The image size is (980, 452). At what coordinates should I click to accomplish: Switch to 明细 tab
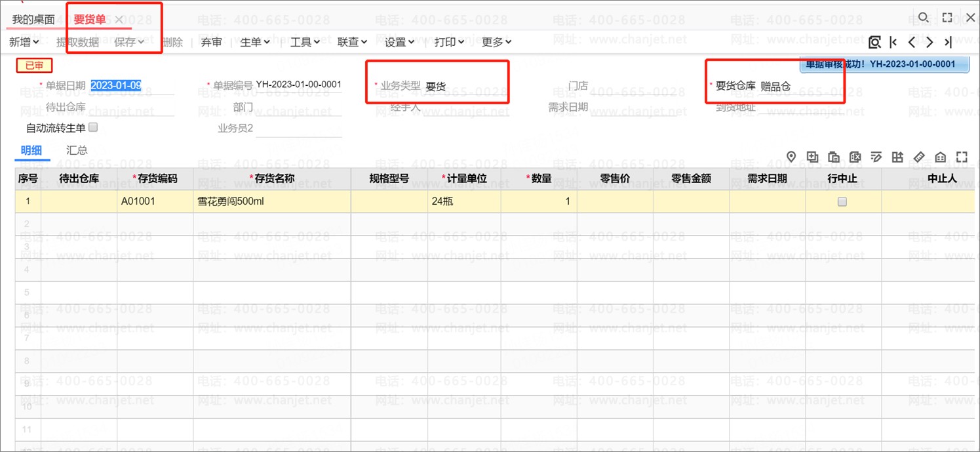31,150
